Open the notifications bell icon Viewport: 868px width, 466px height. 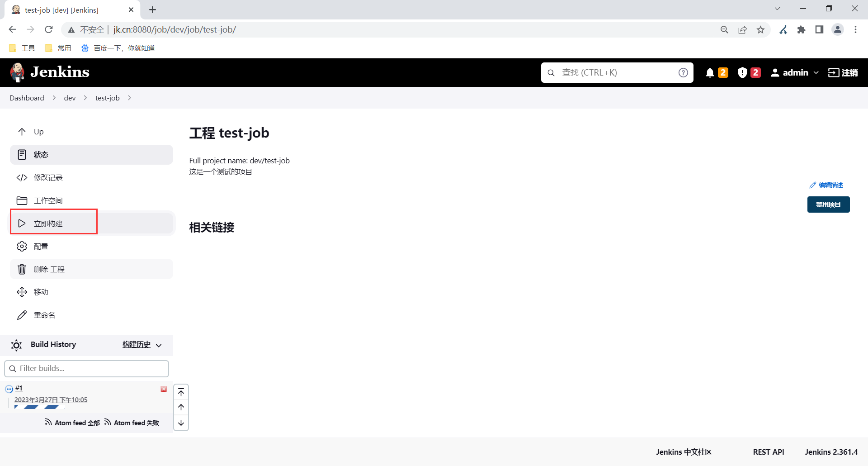(710, 73)
